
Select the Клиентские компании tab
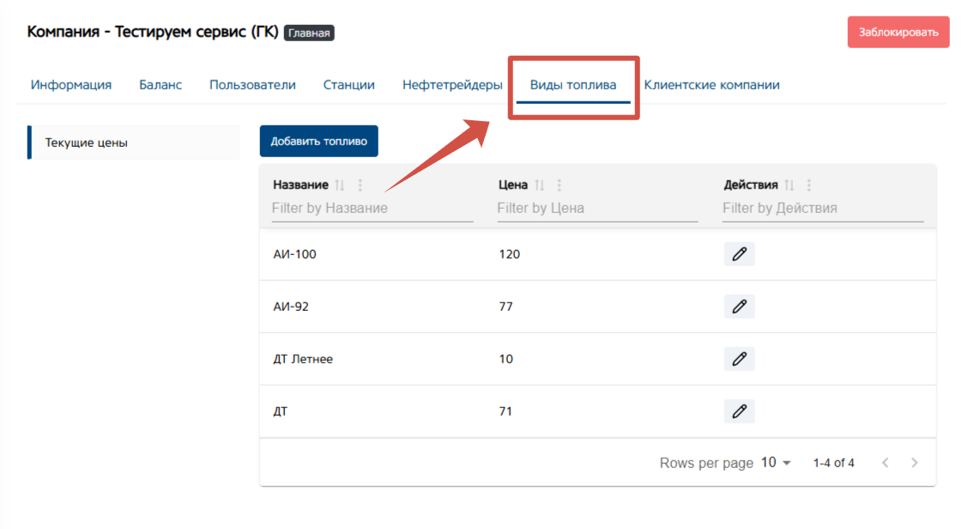[x=711, y=85]
